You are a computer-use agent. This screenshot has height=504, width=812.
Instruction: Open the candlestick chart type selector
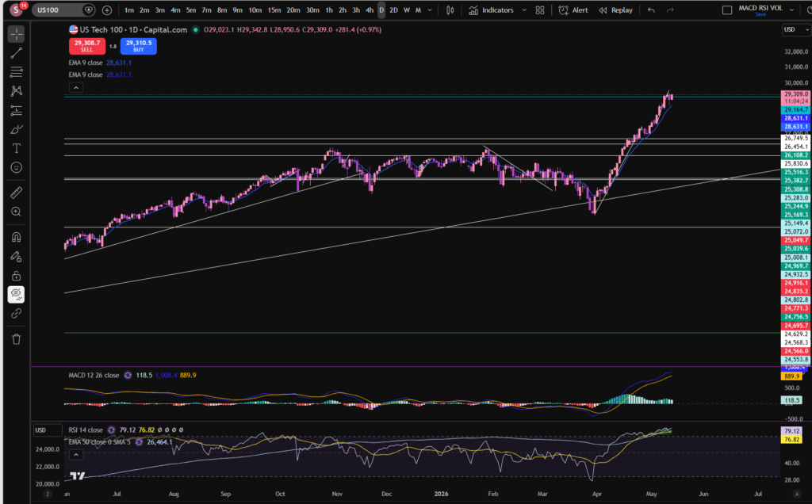(x=450, y=10)
